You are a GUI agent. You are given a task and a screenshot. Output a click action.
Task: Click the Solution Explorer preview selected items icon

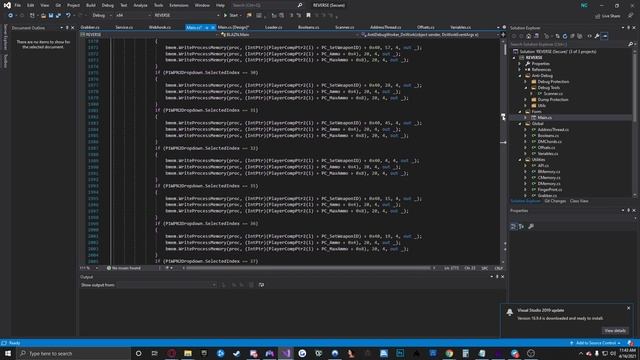(x=604, y=36)
